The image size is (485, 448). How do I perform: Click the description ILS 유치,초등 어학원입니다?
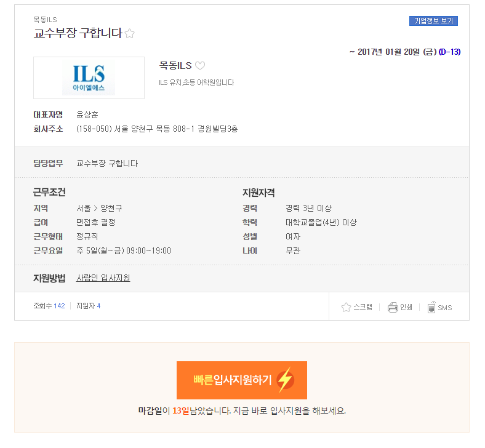tap(196, 82)
